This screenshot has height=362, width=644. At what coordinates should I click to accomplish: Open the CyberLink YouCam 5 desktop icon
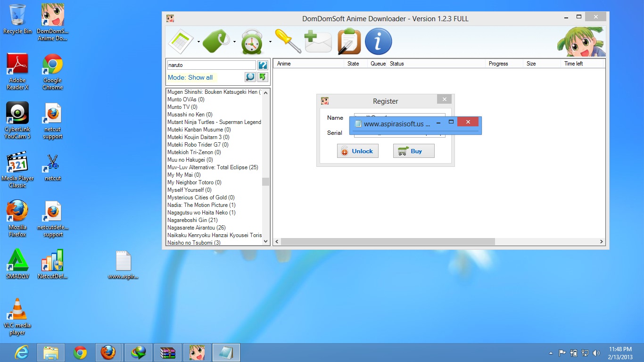click(17, 121)
